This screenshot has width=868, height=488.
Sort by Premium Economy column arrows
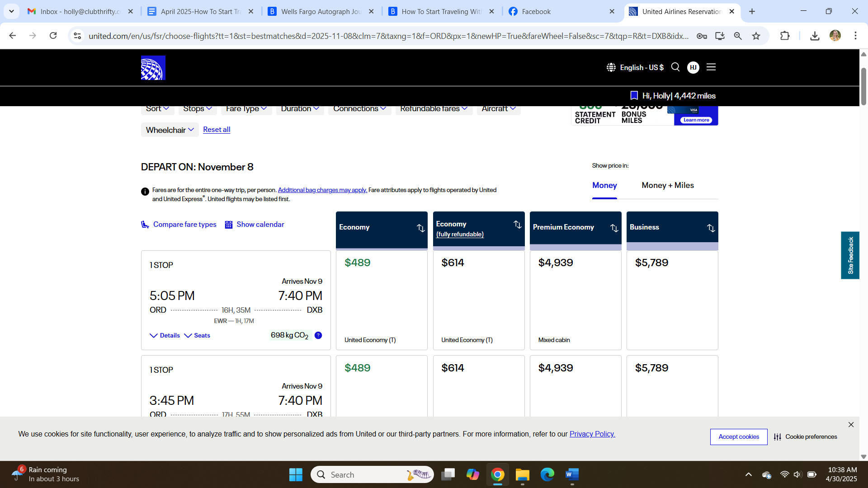coord(614,228)
